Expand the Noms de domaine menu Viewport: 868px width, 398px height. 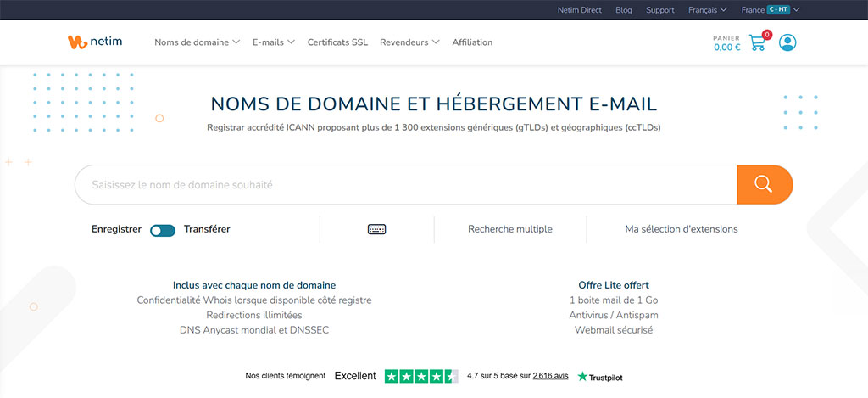[x=197, y=42]
